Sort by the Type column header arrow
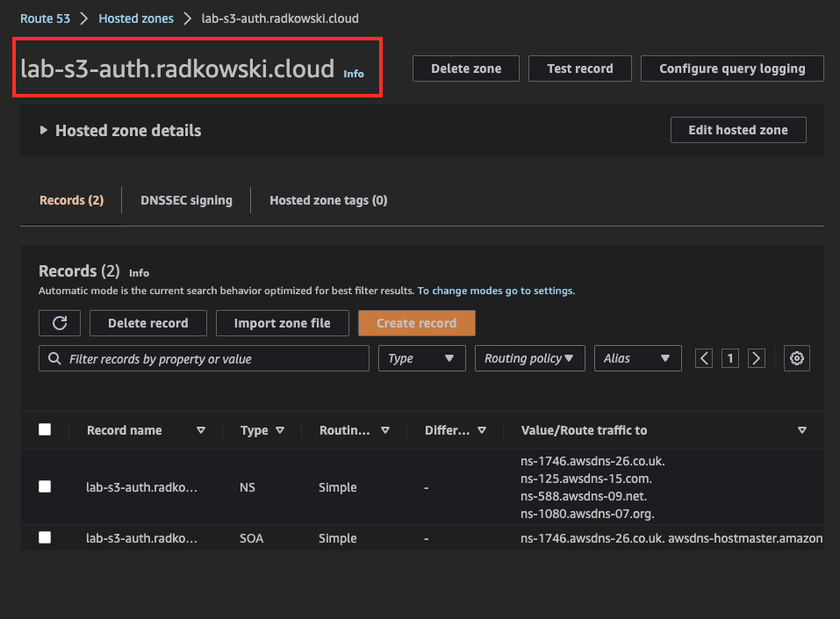840x619 pixels. 280,430
